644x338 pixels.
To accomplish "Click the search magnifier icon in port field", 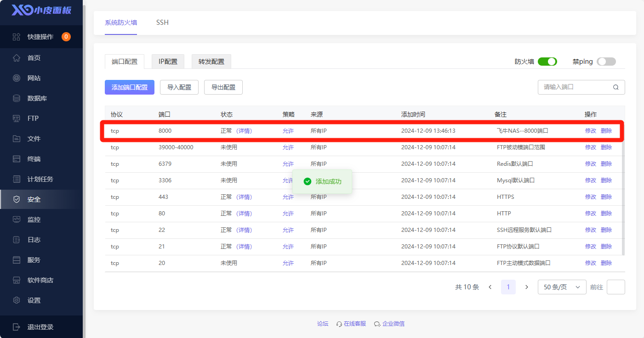I will pos(616,87).
